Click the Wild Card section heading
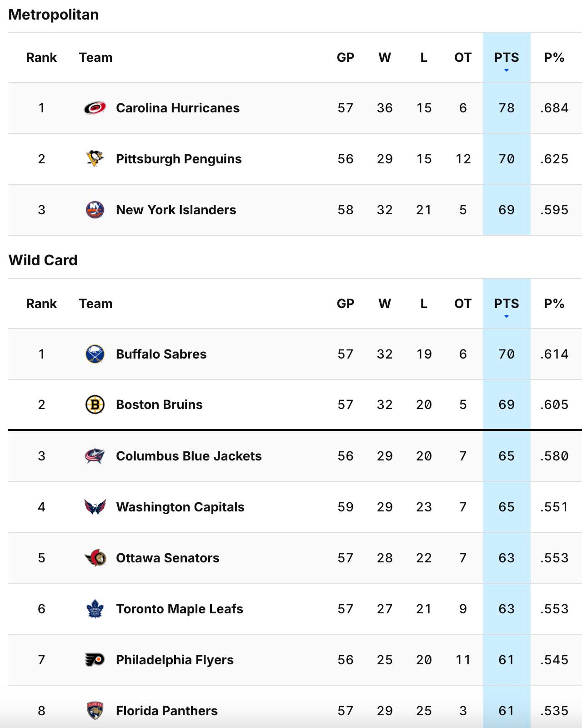582x728 pixels. pos(43,260)
